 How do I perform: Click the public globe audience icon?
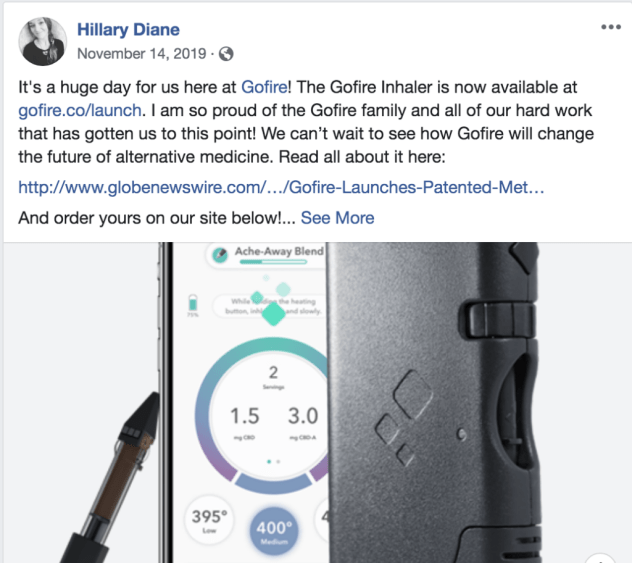click(226, 54)
